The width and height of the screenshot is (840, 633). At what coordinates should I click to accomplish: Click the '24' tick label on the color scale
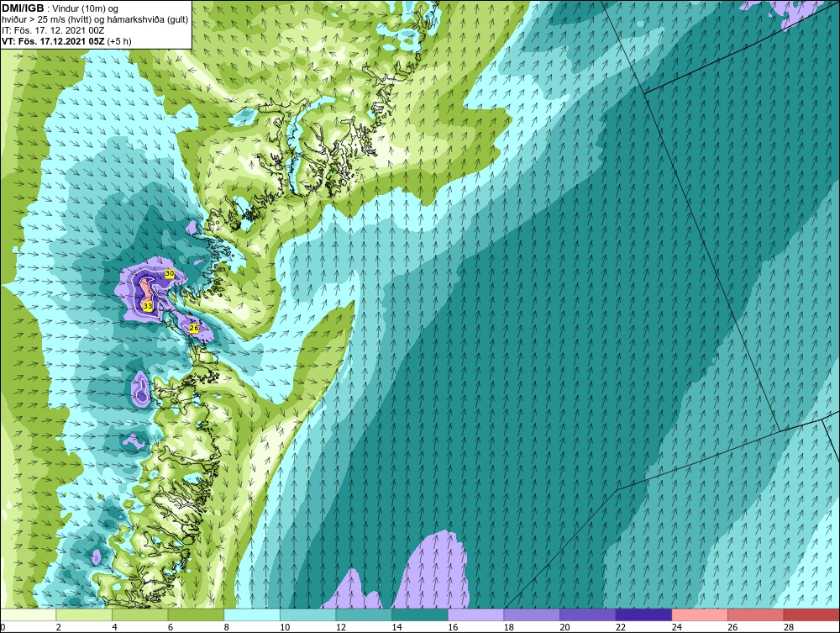click(x=676, y=627)
